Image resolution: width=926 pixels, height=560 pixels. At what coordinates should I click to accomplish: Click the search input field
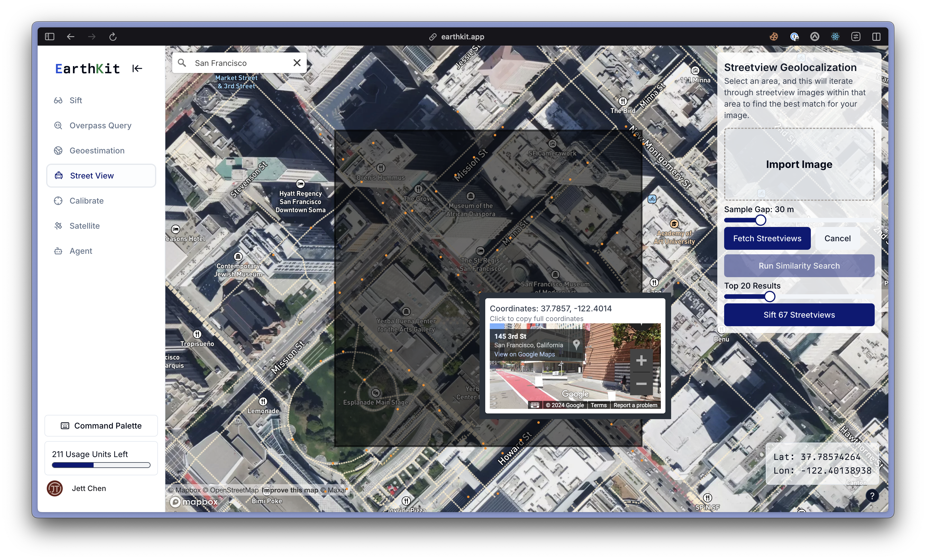click(239, 62)
